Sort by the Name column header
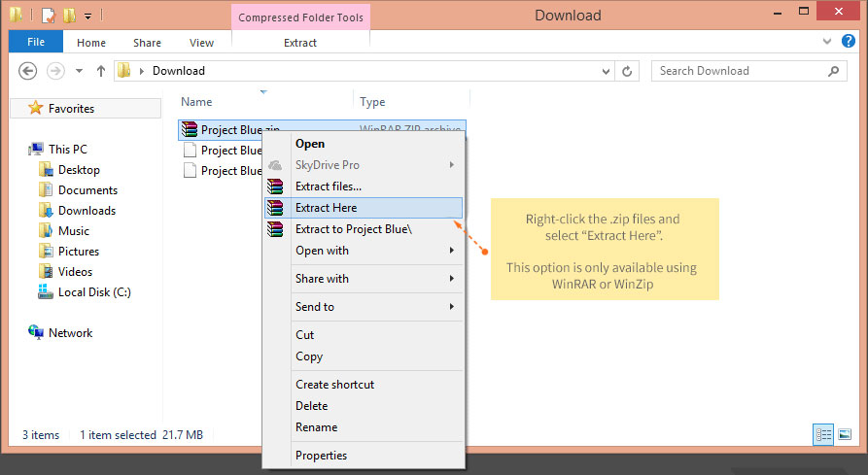This screenshot has width=868, height=475. (196, 102)
